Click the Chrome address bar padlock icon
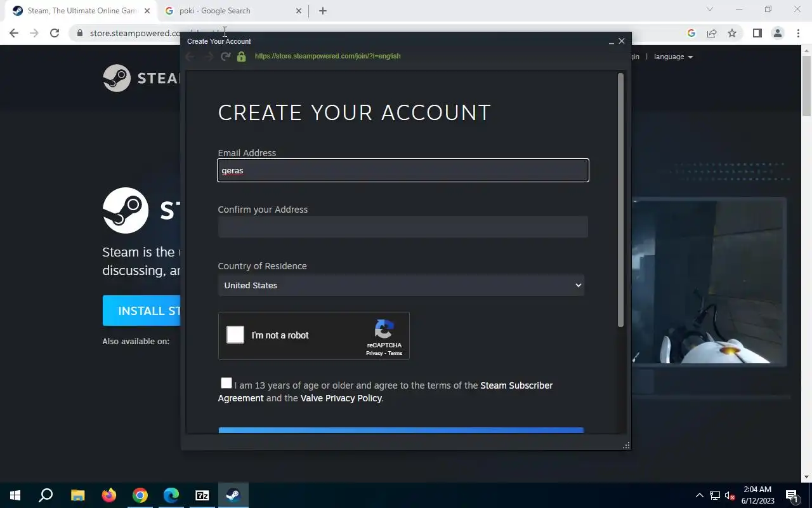 click(x=79, y=33)
